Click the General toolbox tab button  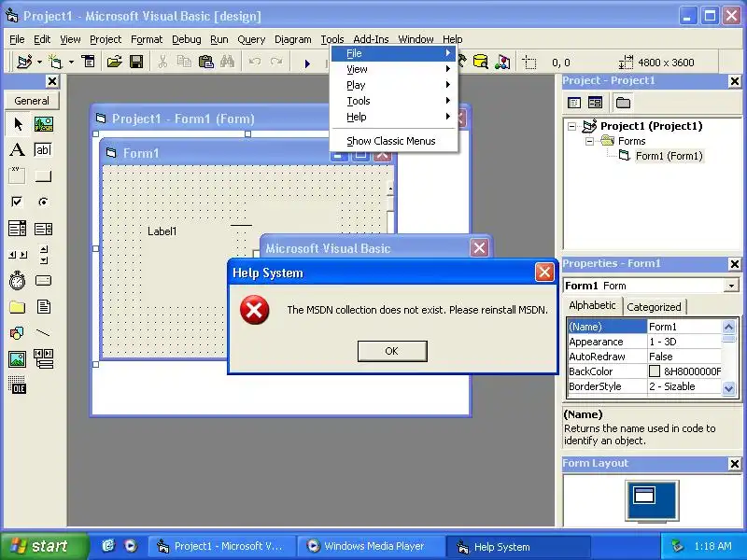coord(32,101)
